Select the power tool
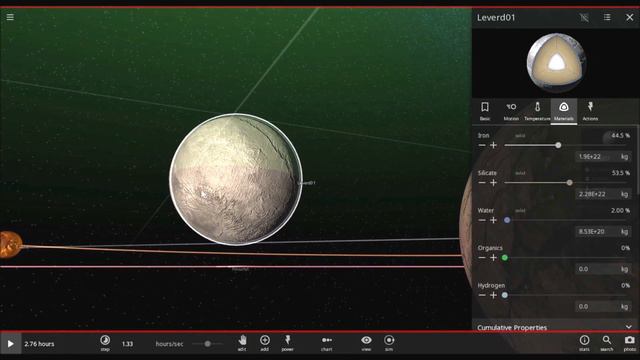The image size is (640, 360). tap(287, 343)
